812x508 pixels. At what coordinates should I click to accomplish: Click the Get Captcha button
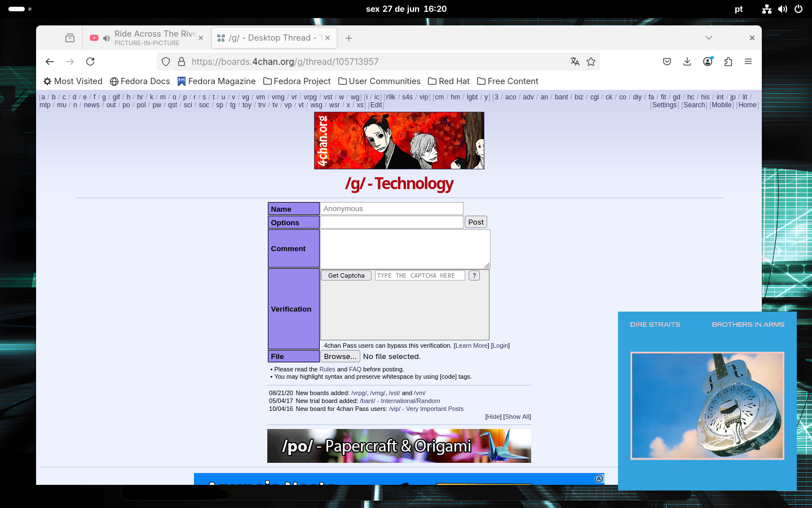(x=346, y=275)
